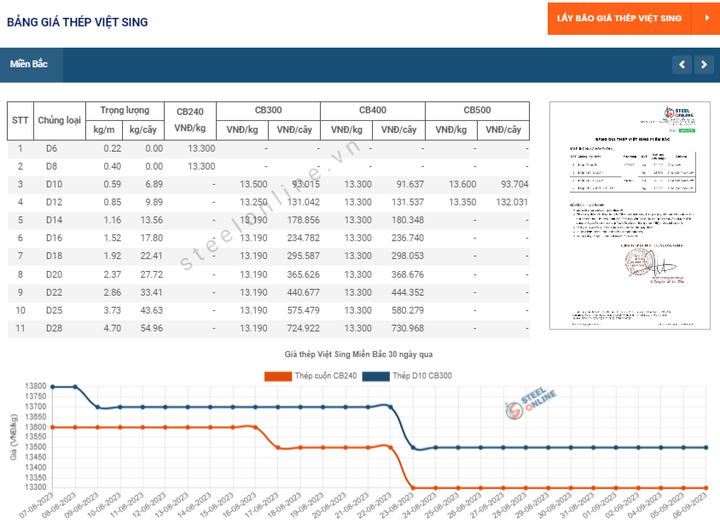720x525 pixels.
Task: Click arrow on orange quote request button
Action: pos(706,18)
